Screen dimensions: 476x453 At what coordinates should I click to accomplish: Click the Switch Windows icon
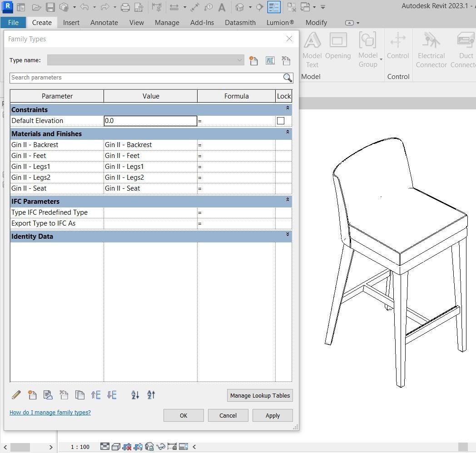pyautogui.click(x=305, y=7)
